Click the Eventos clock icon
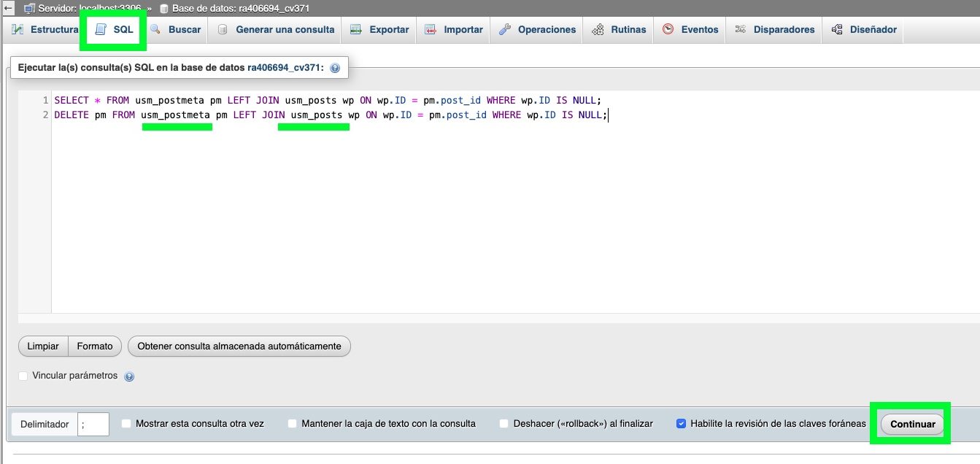Image resolution: width=980 pixels, height=464 pixels. tap(668, 30)
